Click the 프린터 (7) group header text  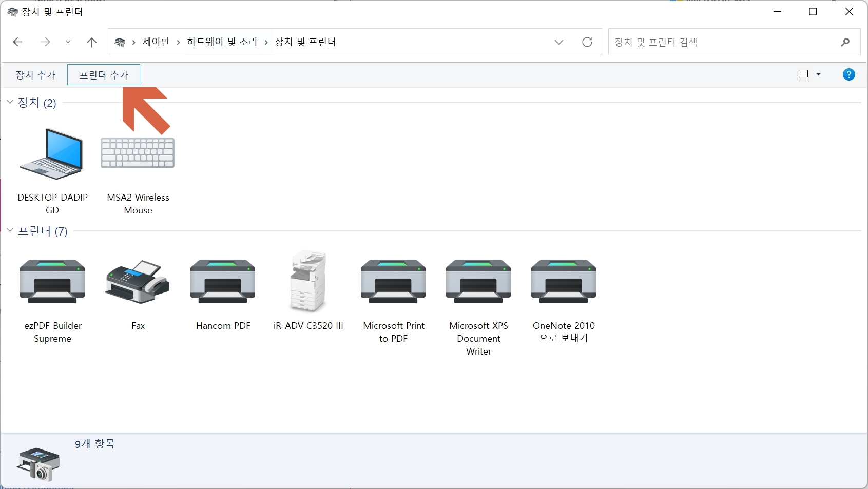(43, 231)
